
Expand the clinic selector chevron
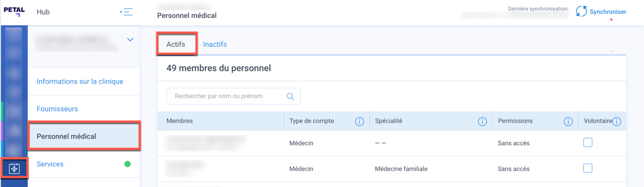[x=130, y=39]
